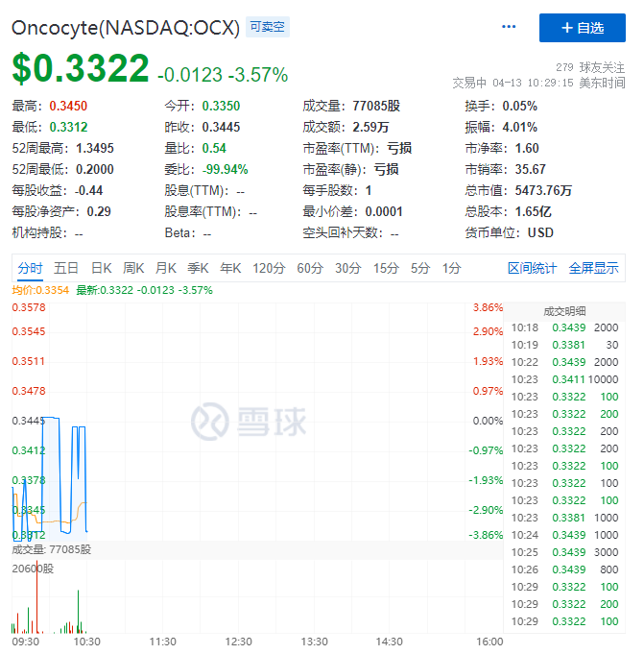Image resolution: width=644 pixels, height=654 pixels.
Task: Switch to the 5分 interval
Action: pyautogui.click(x=419, y=268)
